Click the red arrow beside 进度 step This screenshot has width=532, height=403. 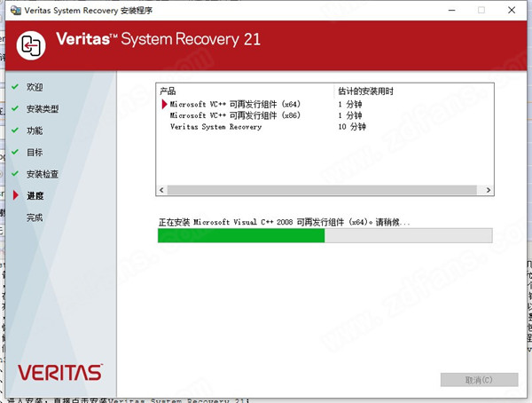(x=16, y=195)
